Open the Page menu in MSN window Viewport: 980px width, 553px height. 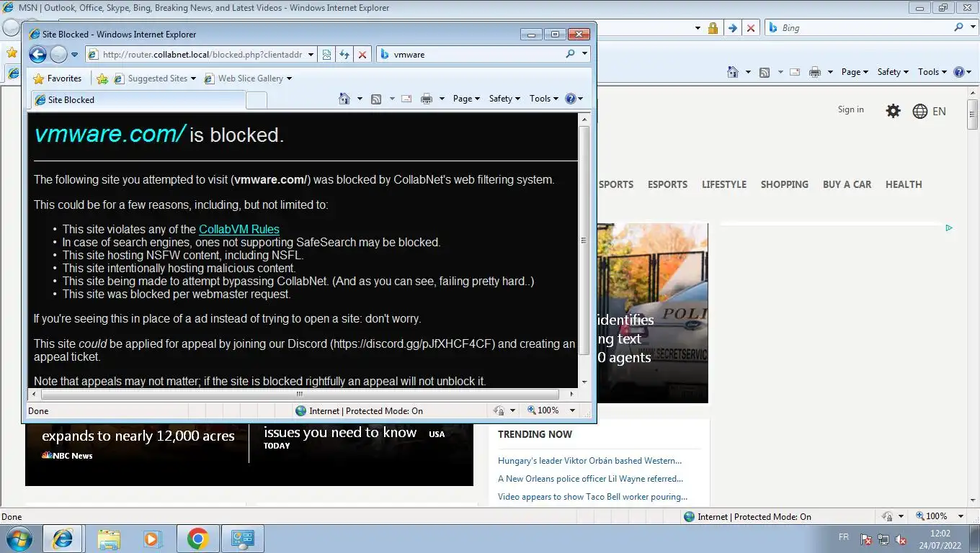[855, 72]
